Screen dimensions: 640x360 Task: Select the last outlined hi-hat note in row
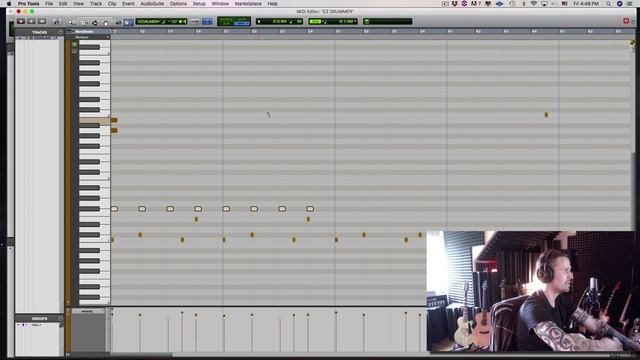310,209
